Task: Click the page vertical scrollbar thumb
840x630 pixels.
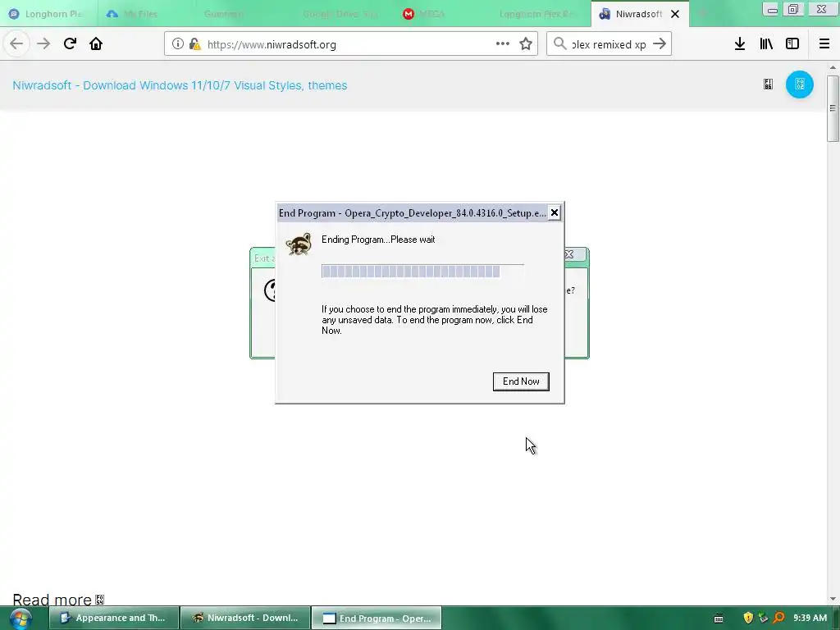Action: 833,109
